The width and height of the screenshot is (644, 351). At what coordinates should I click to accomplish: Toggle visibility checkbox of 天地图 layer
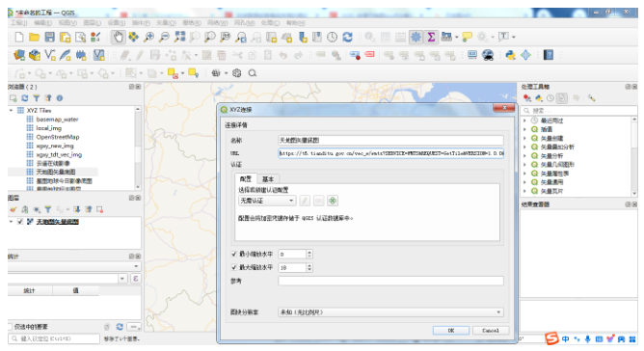[x=19, y=222]
